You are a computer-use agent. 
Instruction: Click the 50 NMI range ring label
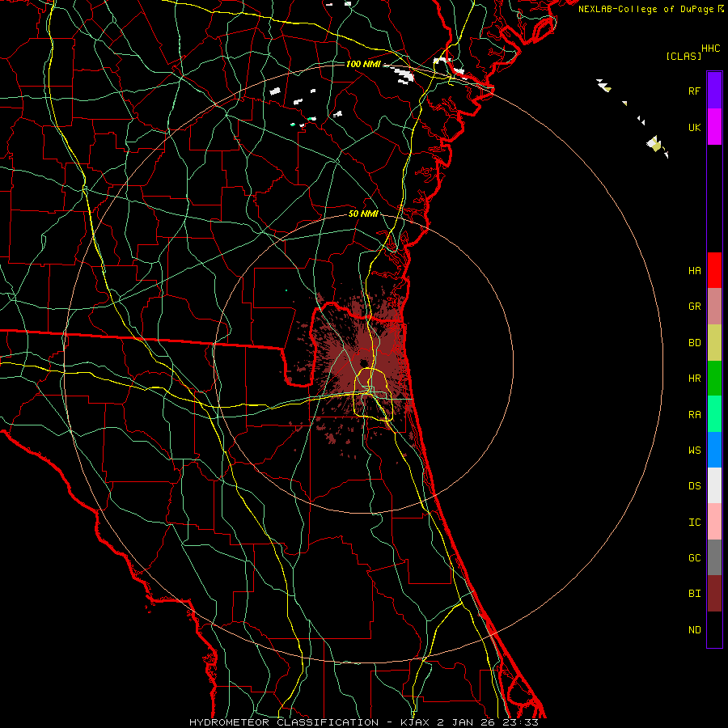363,214
